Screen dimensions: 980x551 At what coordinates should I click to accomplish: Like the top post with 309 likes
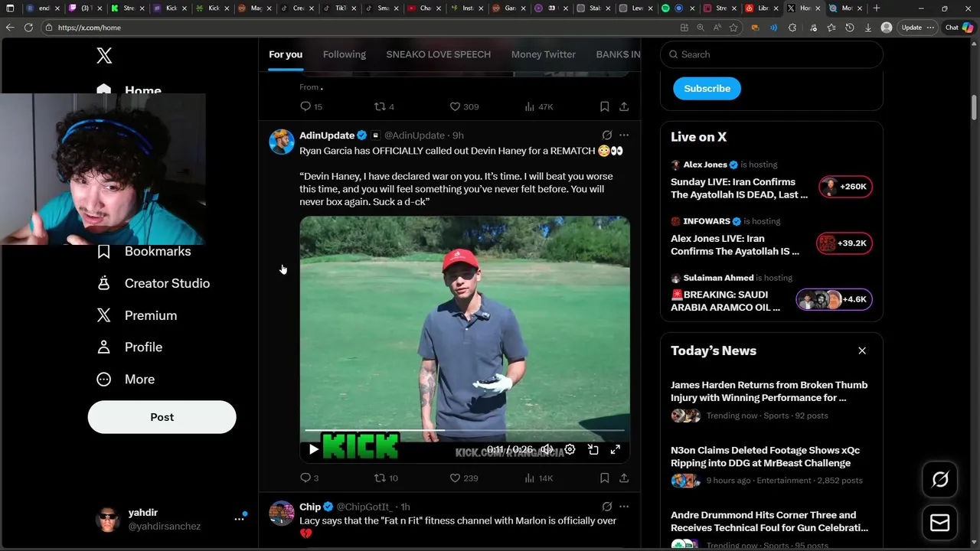coord(463,106)
